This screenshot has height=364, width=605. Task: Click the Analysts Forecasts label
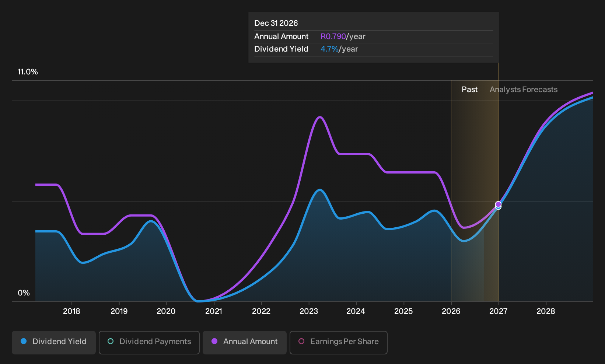524,90
